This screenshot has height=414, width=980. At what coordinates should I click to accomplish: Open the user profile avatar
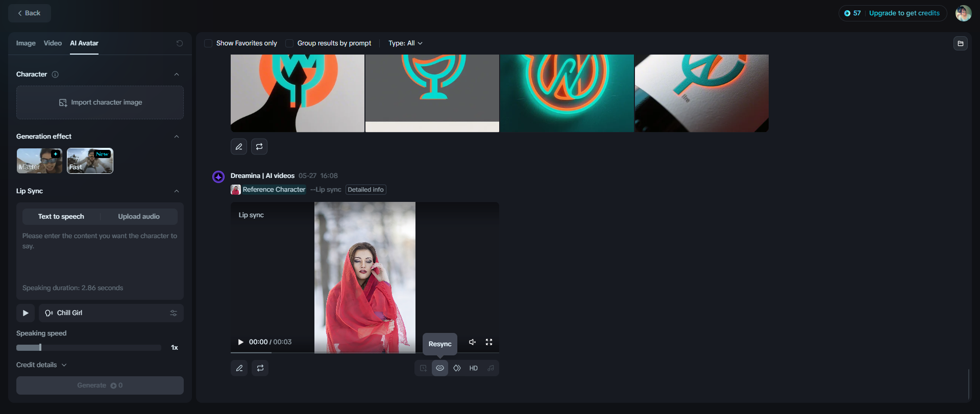964,13
